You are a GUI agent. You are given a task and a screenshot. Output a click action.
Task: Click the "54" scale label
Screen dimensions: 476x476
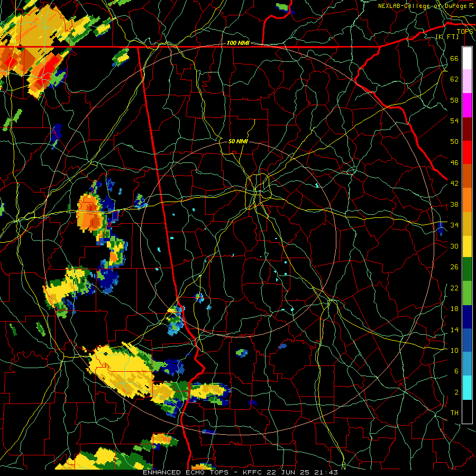454,121
